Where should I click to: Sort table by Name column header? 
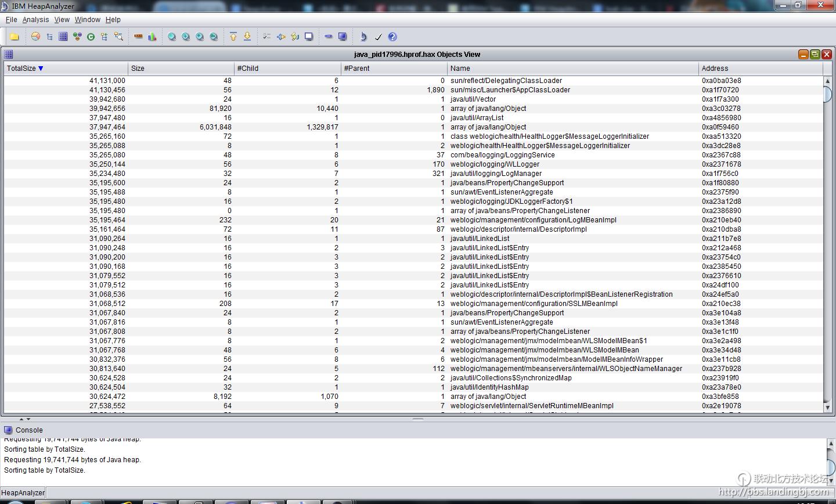click(x=460, y=69)
